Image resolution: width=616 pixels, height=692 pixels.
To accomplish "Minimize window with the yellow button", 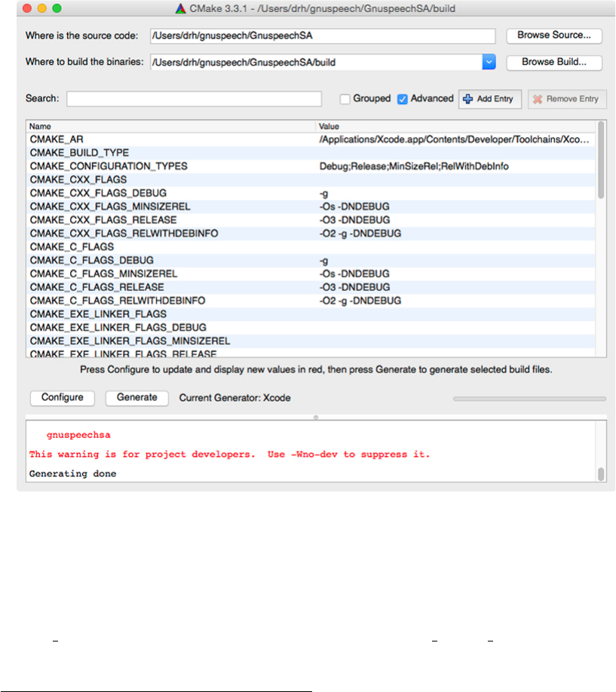I will [42, 8].
